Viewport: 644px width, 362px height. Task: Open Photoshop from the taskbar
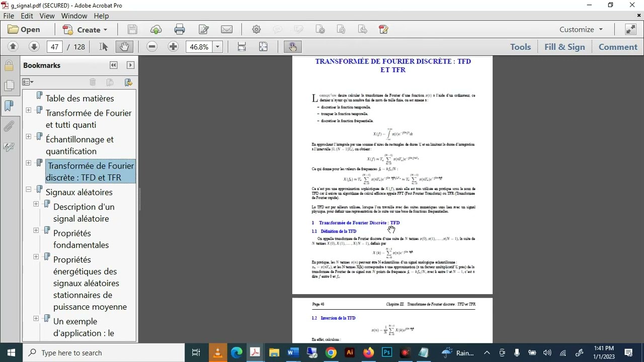[x=387, y=352]
